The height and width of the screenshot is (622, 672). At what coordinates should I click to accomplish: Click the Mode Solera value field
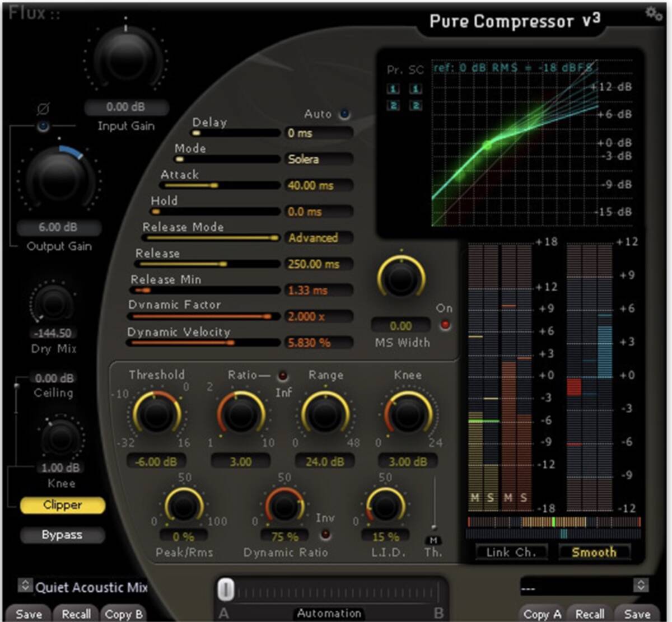click(x=319, y=159)
